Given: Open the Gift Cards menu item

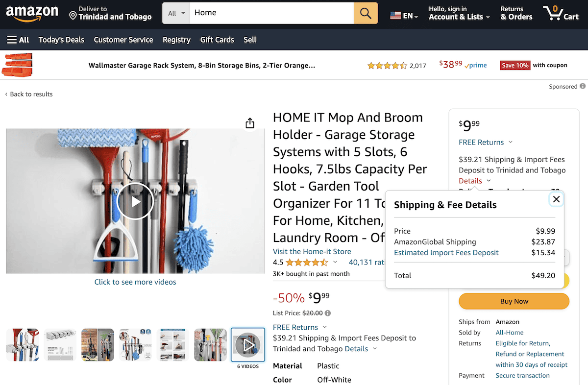Looking at the screenshot, I should (217, 40).
